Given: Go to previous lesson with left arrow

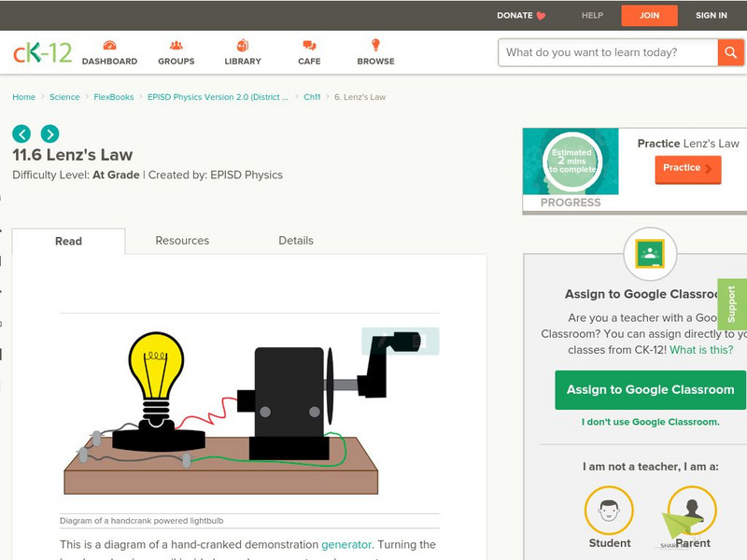Looking at the screenshot, I should pos(21,133).
